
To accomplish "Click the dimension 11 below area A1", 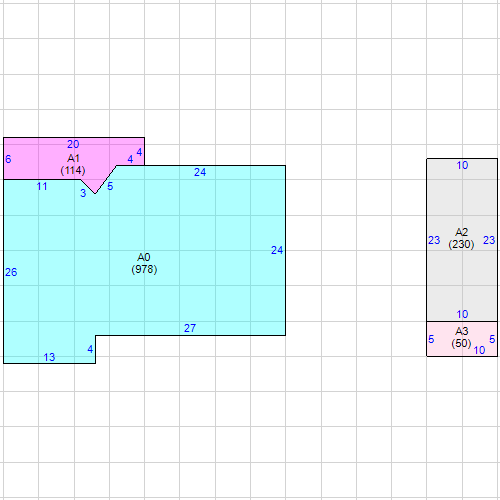I will coord(42,186).
